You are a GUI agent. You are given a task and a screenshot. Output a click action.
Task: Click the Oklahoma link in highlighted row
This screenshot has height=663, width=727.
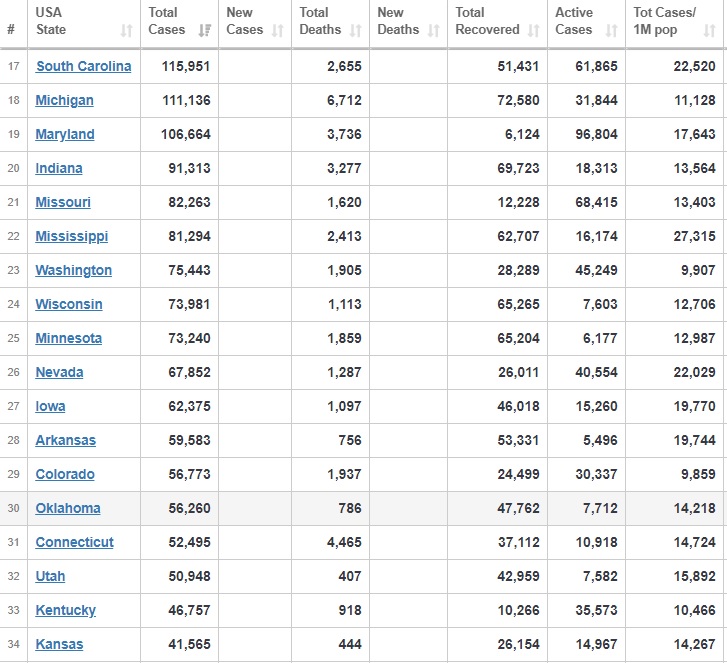(68, 508)
